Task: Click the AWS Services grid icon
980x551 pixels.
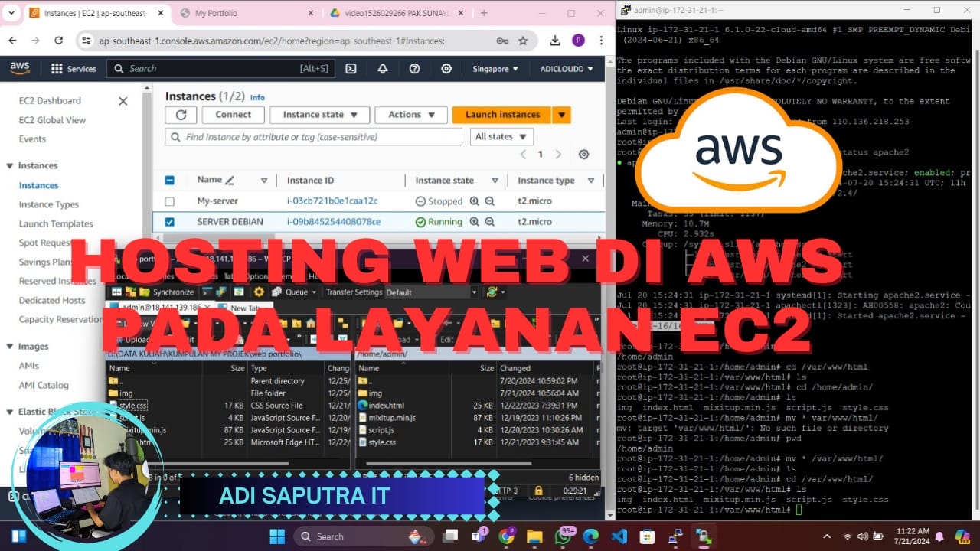Action: (57, 69)
